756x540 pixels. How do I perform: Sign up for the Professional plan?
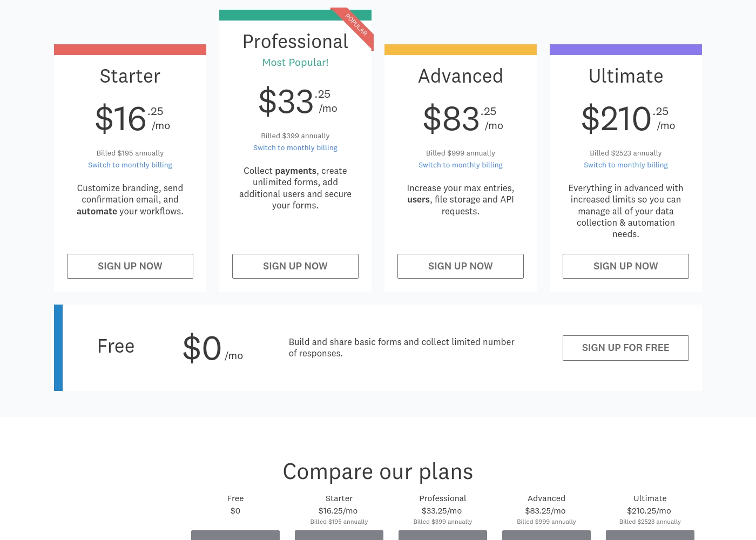(x=295, y=266)
